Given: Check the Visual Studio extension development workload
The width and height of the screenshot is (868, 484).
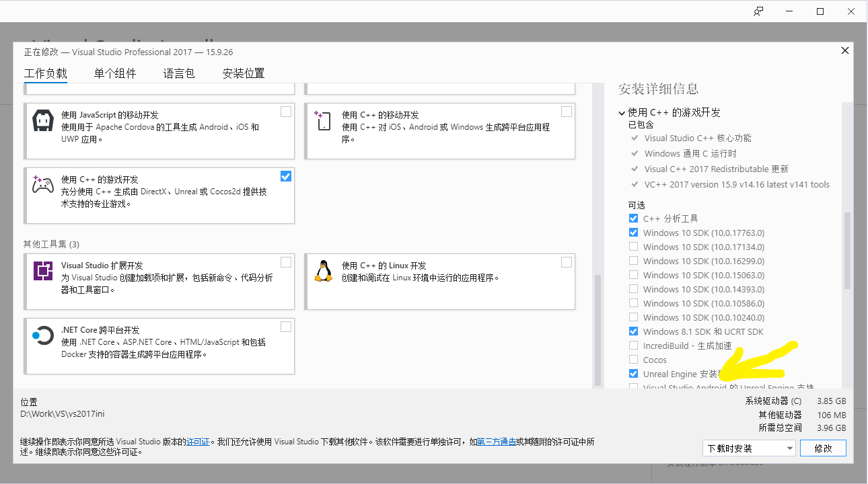Looking at the screenshot, I should (286, 262).
